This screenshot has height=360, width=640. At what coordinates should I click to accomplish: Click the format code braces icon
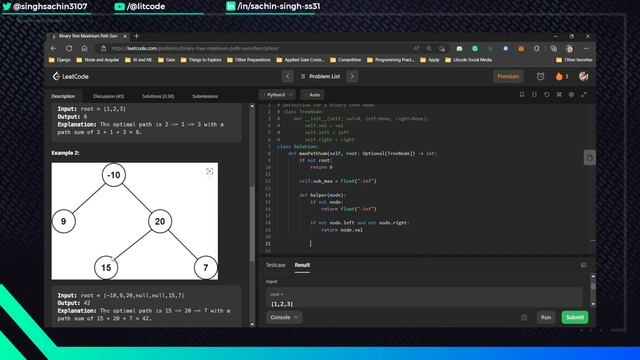point(534,95)
